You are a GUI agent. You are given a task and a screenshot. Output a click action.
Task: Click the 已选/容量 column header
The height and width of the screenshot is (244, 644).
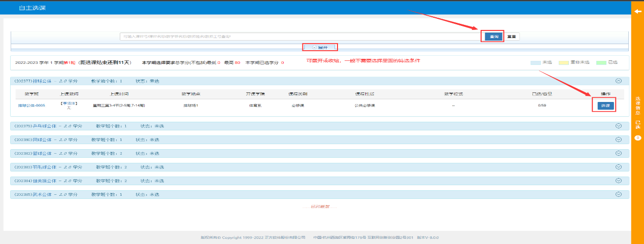pyautogui.click(x=542, y=94)
